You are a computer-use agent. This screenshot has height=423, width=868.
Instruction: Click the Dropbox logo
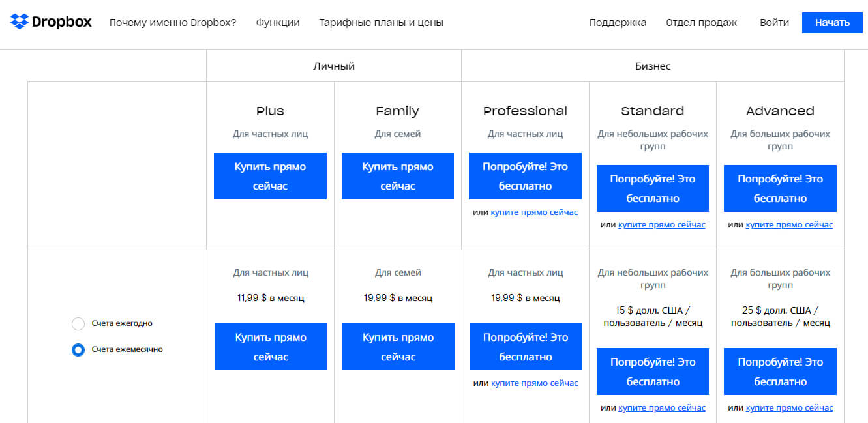50,21
